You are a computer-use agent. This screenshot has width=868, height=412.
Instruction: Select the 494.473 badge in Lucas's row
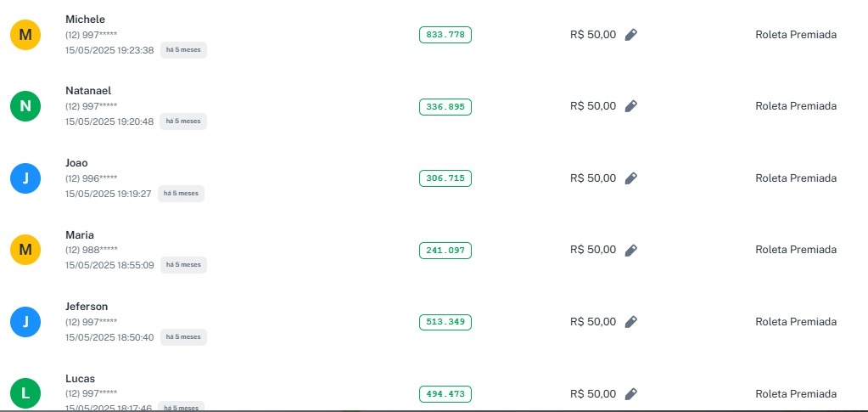point(445,394)
